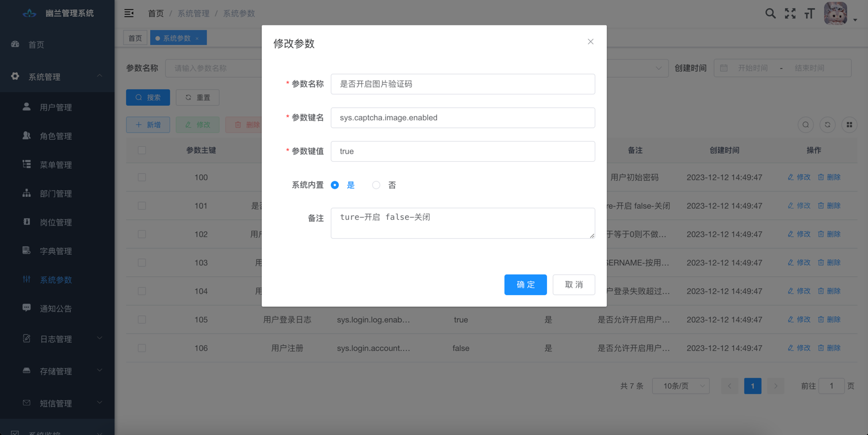Toggle the sidebar collapse hamburger icon
The image size is (868, 435).
pyautogui.click(x=129, y=13)
